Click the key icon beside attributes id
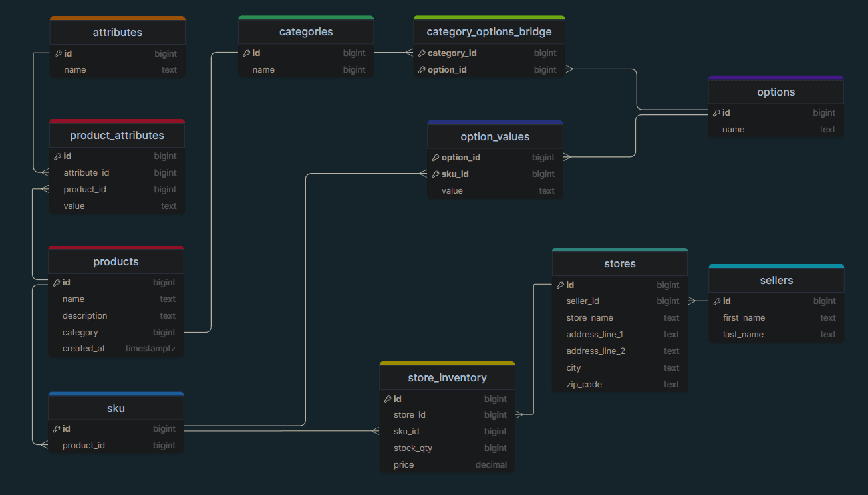 point(58,53)
